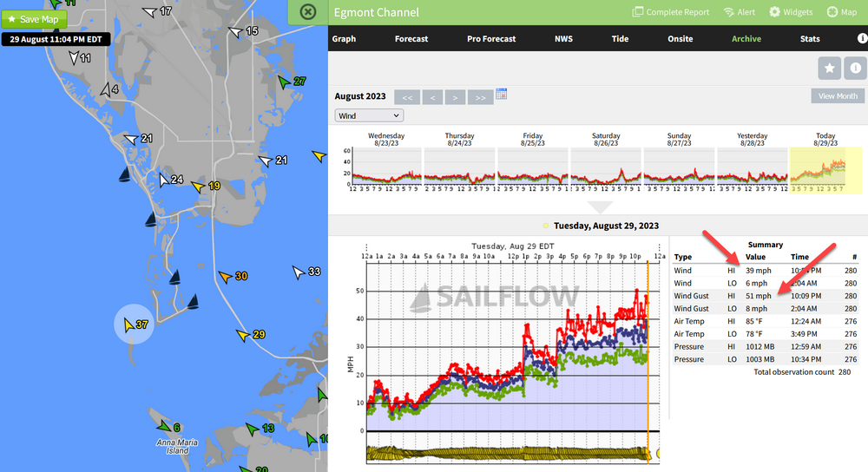868x472 pixels.
Task: Click the Wind HI 39 mph value
Action: tap(758, 271)
